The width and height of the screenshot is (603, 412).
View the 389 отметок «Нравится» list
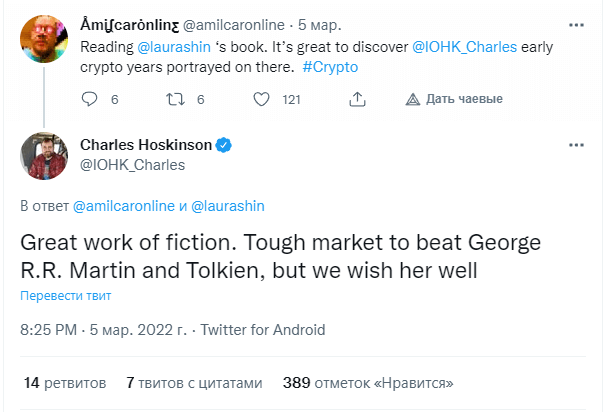pyautogui.click(x=368, y=383)
